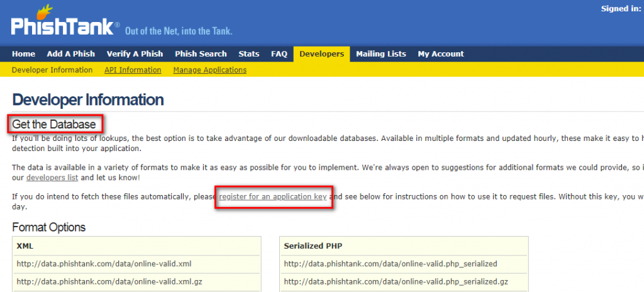The height and width of the screenshot is (292, 644).
Task: Click the online-valid.php_serialized.gz URL
Action: coord(396,282)
